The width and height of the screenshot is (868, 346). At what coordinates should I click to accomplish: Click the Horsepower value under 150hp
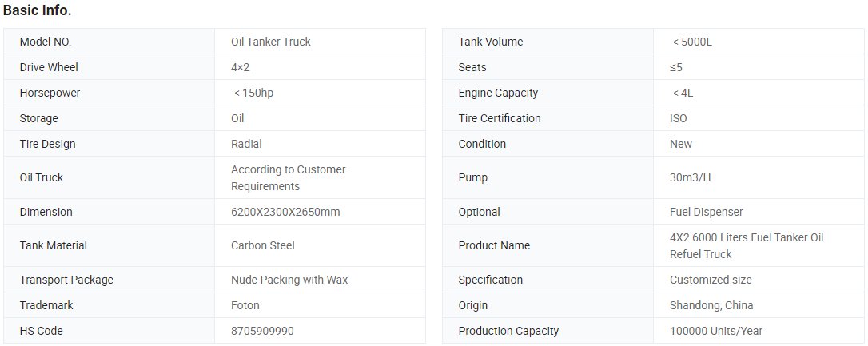[x=253, y=93]
